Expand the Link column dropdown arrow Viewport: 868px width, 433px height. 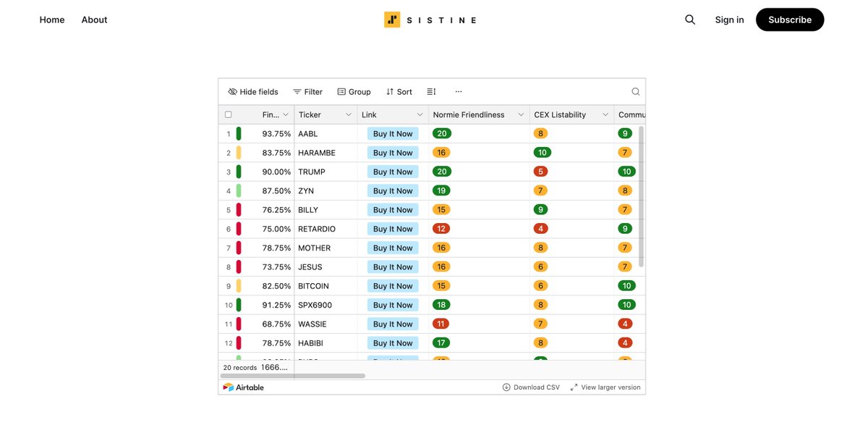(420, 114)
